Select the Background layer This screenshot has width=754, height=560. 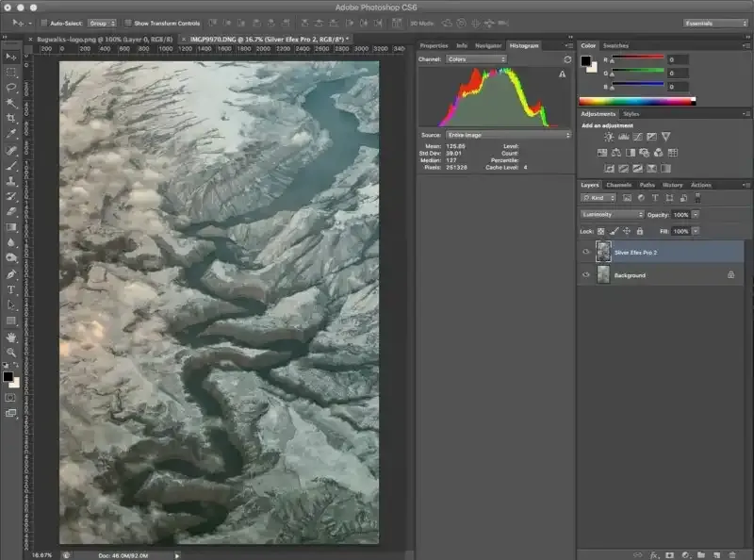tap(650, 275)
